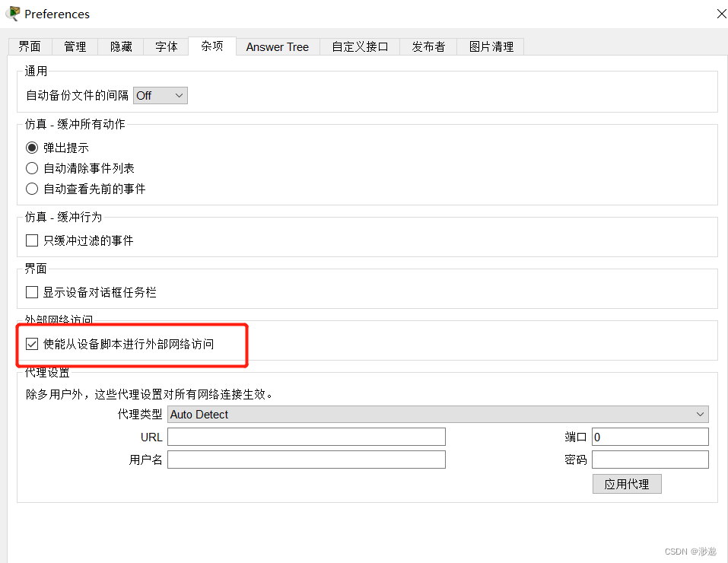Tick 显示设备对话框任务栏 checkbox
Screen dimensions: 728x563
[x=32, y=292]
